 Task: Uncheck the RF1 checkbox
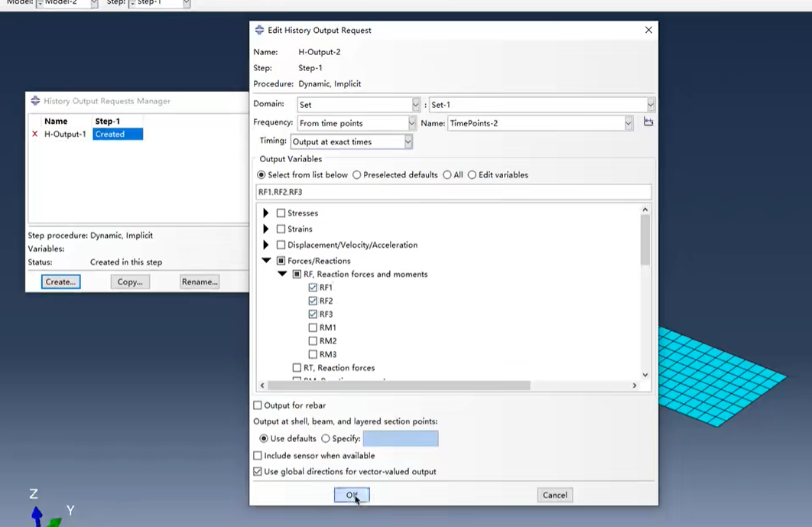(x=313, y=288)
